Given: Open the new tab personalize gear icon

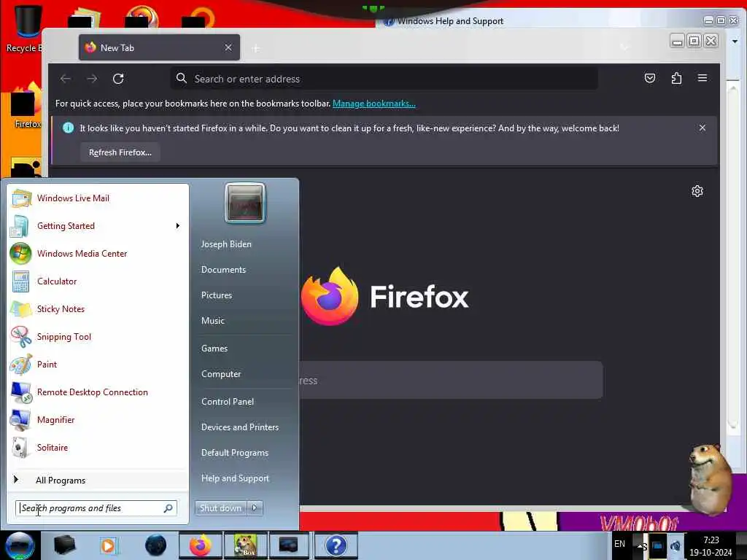Looking at the screenshot, I should click(x=697, y=191).
